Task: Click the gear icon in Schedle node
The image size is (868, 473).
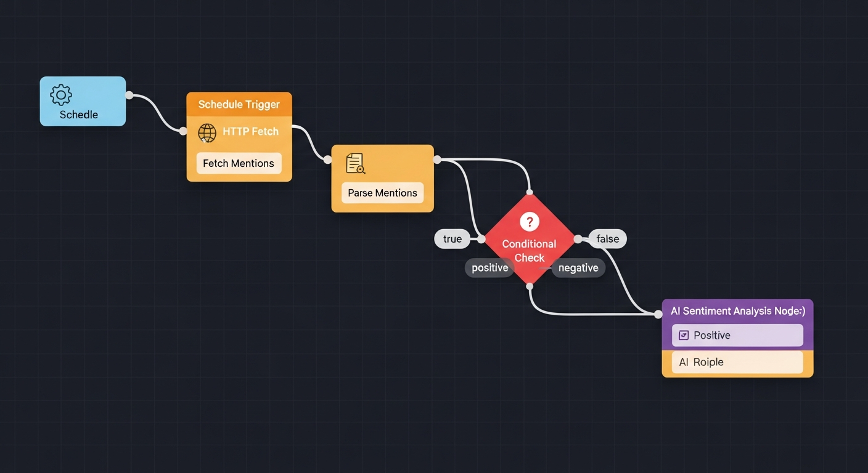Action: click(x=61, y=95)
